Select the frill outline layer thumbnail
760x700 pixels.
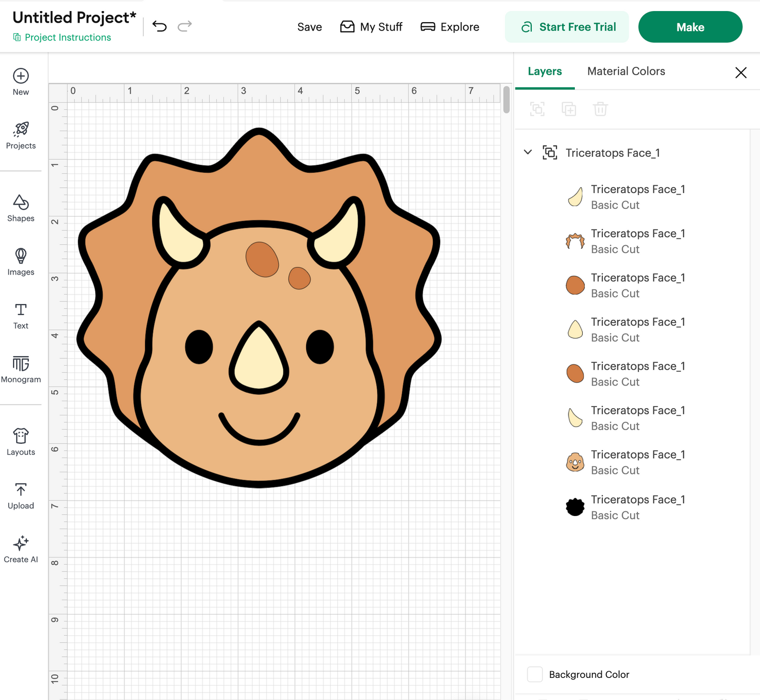coord(575,241)
